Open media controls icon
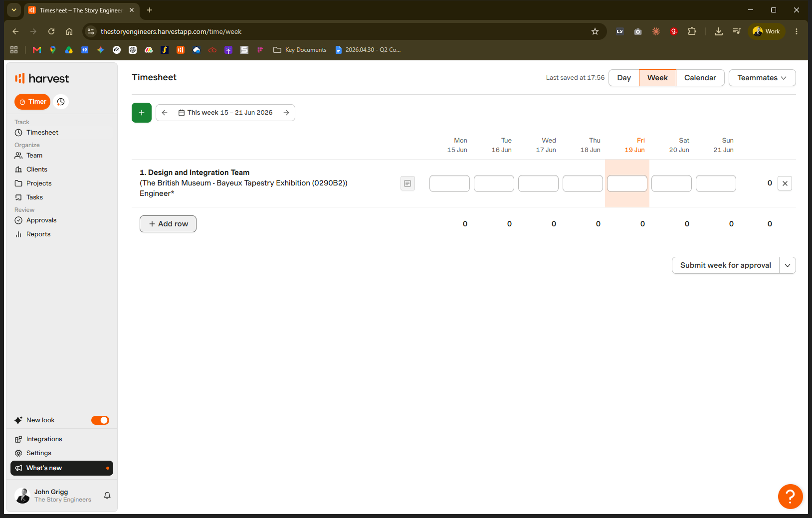Viewport: 812px width, 518px height. (737, 31)
